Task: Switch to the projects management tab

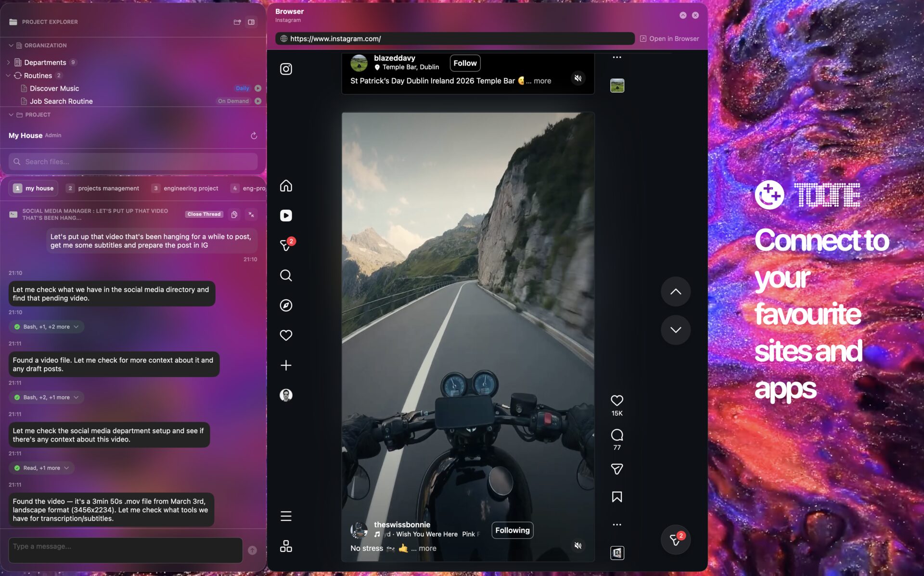Action: (108, 188)
